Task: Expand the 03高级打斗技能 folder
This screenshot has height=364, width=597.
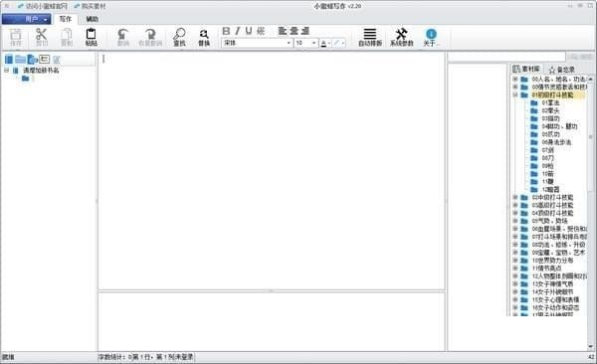Action: pyautogui.click(x=515, y=205)
